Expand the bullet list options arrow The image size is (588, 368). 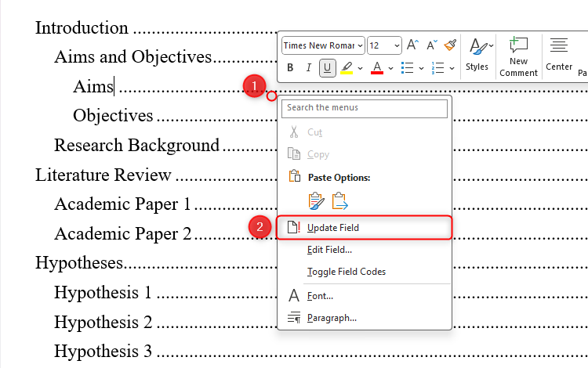(x=422, y=68)
